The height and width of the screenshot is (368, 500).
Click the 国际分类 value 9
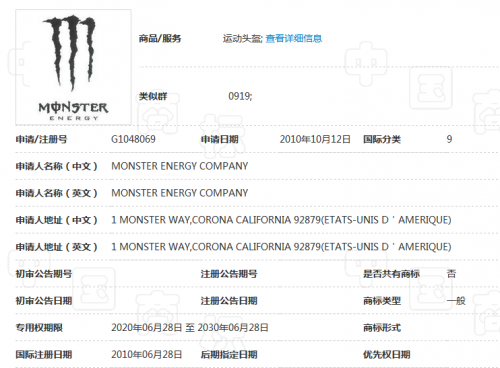pyautogui.click(x=449, y=139)
